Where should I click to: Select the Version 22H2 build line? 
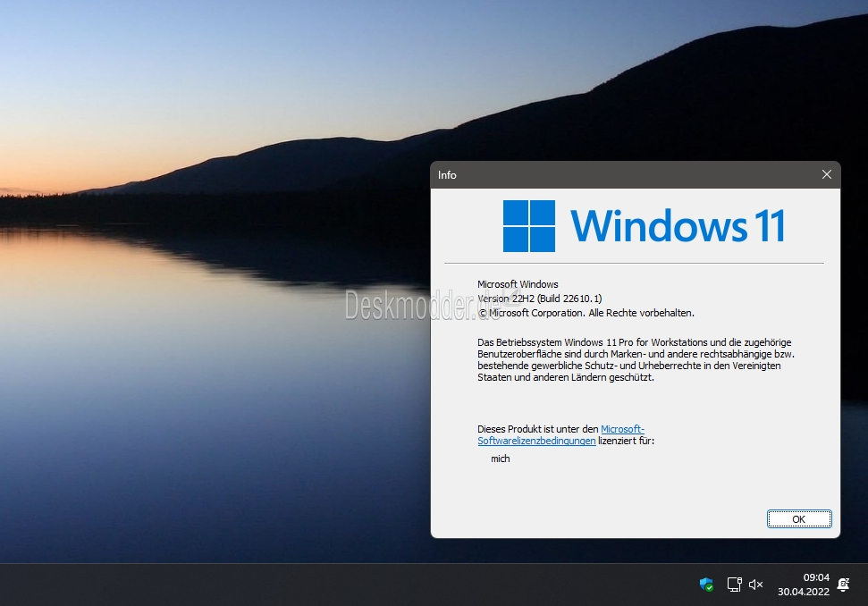(x=539, y=299)
